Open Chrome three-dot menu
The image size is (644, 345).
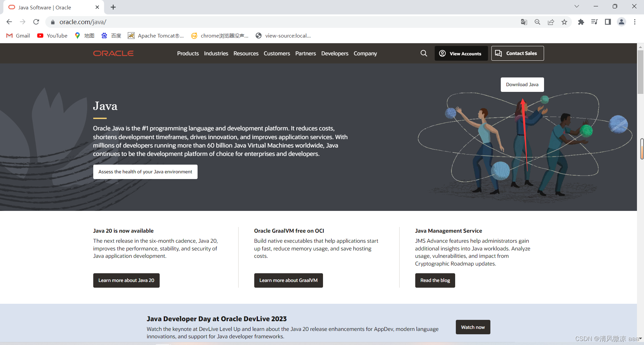pos(635,22)
